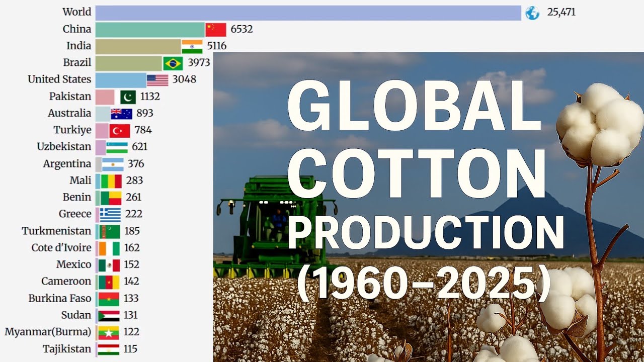The image size is (644, 362).
Task: Click the Sudan flag icon
Action: point(109,316)
